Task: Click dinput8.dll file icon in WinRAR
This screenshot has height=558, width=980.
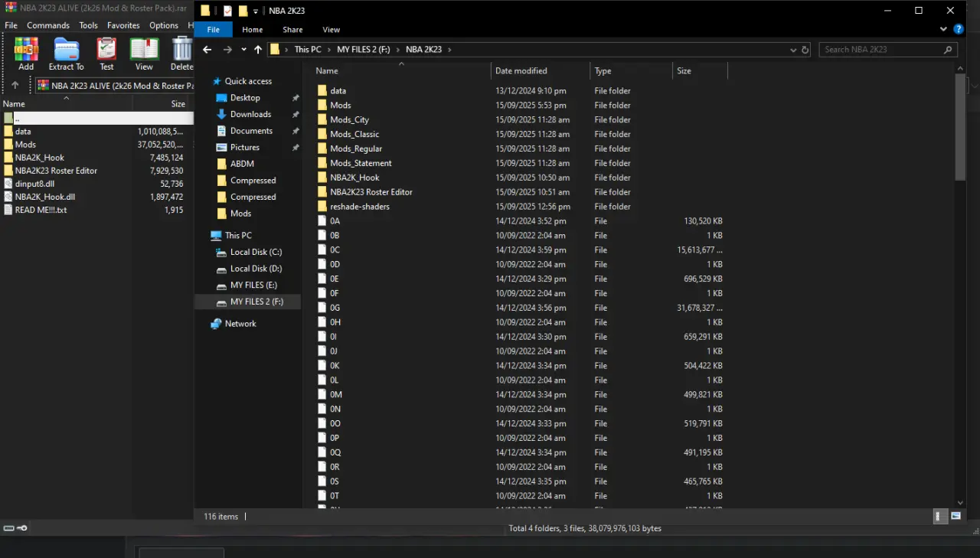Action: click(8, 184)
